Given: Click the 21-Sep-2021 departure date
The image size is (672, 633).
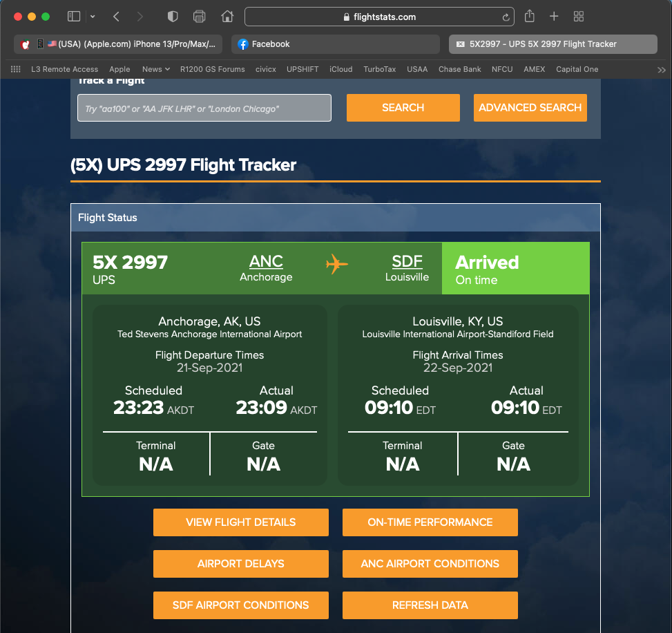Looking at the screenshot, I should [209, 368].
